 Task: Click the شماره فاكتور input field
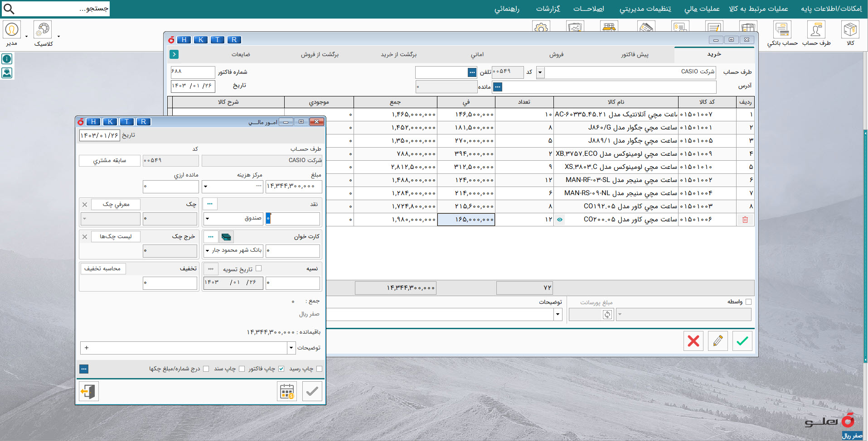coord(193,72)
